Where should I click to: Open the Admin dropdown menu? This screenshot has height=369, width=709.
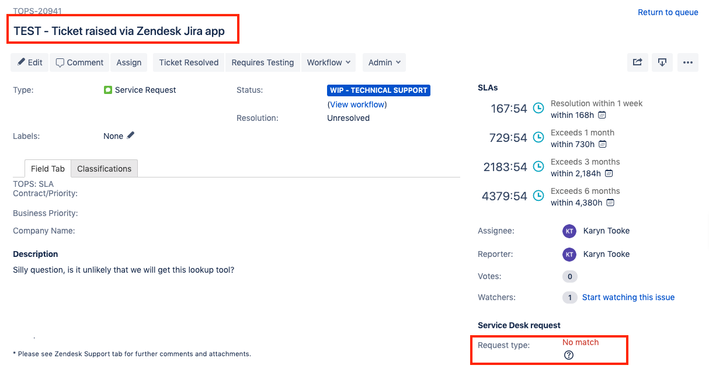384,62
